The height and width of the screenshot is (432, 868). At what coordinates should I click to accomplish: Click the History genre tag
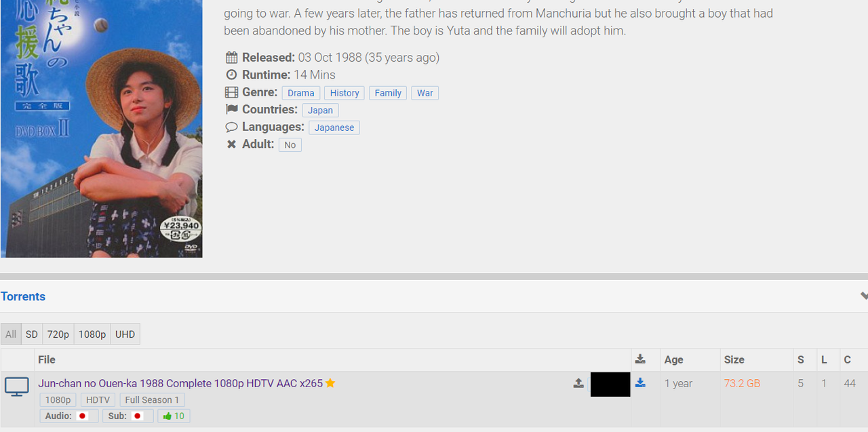[x=344, y=93]
